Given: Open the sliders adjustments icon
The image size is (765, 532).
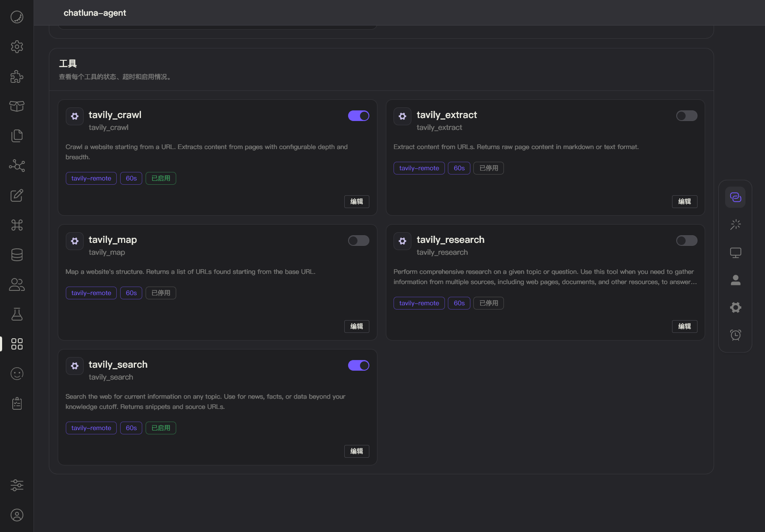Looking at the screenshot, I should click(17, 485).
